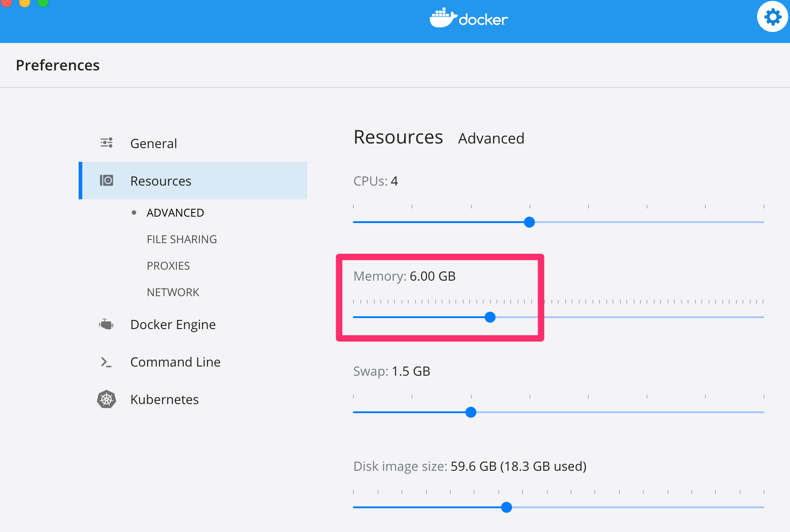Click the Resources page title

pyautogui.click(x=398, y=137)
